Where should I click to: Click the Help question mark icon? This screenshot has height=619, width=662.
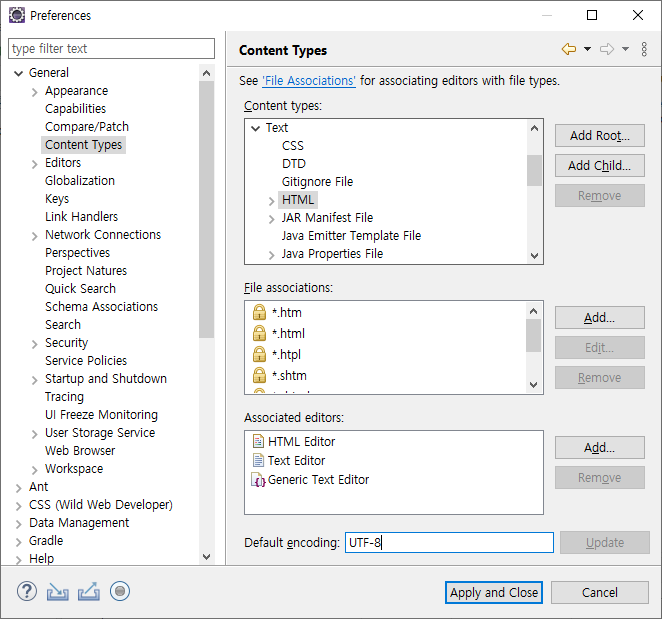[x=27, y=591]
